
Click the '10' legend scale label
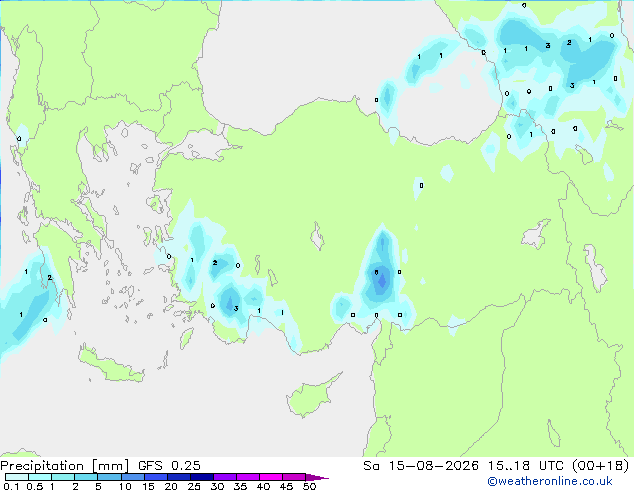[125, 486]
